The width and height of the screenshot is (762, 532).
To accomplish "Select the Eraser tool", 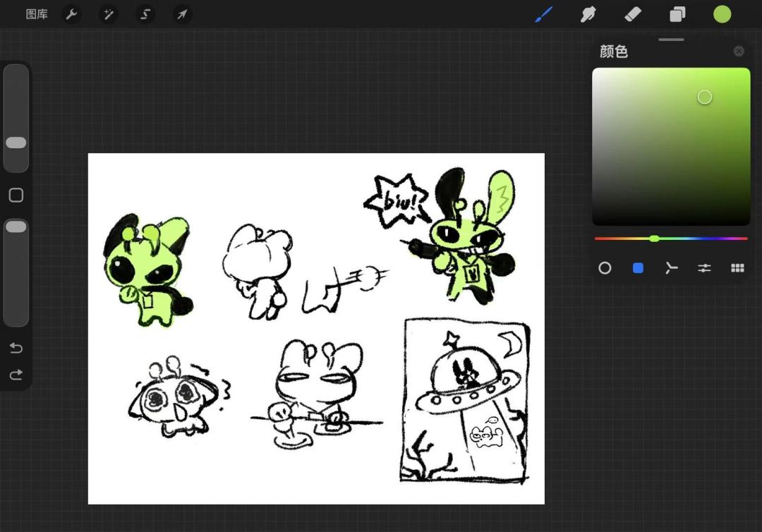I will 633,14.
